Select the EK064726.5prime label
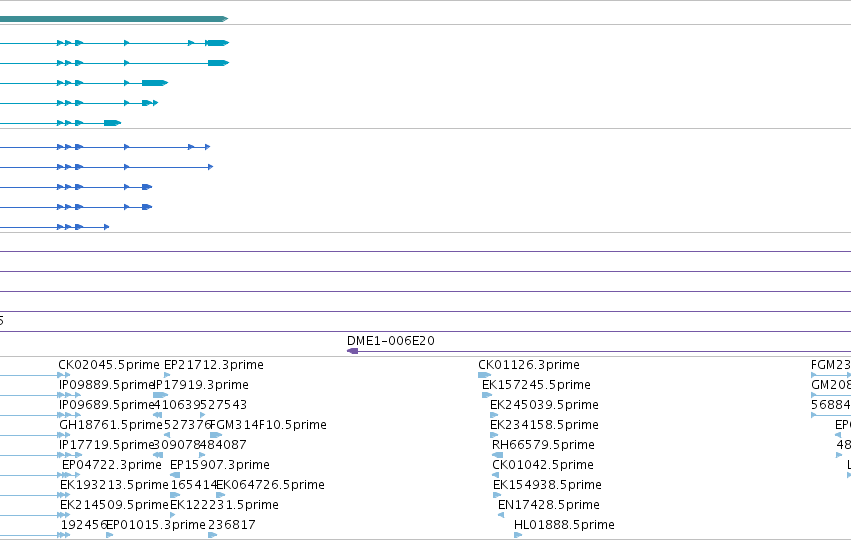 [x=270, y=485]
